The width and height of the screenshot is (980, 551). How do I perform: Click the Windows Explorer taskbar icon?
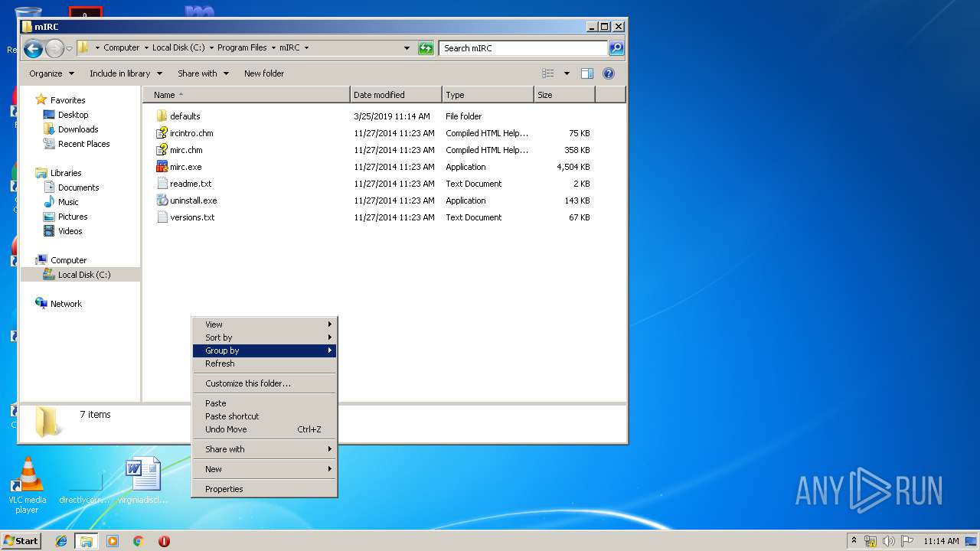[x=87, y=541]
